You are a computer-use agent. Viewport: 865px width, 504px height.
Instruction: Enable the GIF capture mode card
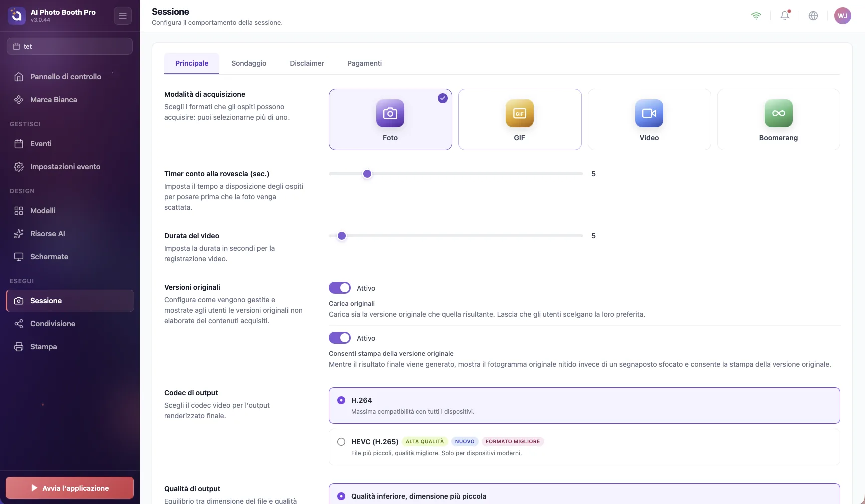519,119
